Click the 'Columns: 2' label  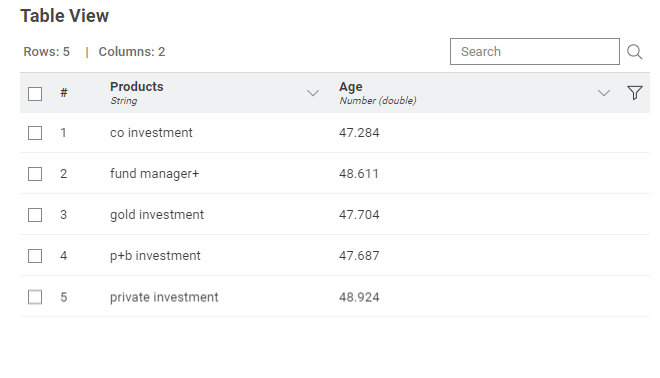point(132,52)
